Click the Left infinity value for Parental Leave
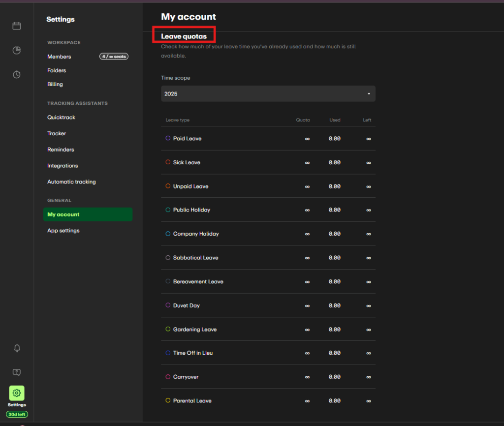 [x=369, y=401]
